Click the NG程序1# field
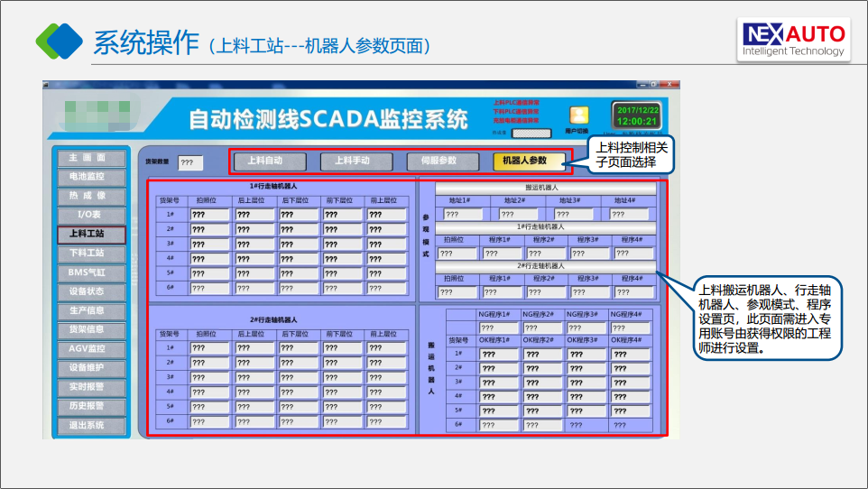Image resolution: width=868 pixels, height=489 pixels. [x=498, y=328]
